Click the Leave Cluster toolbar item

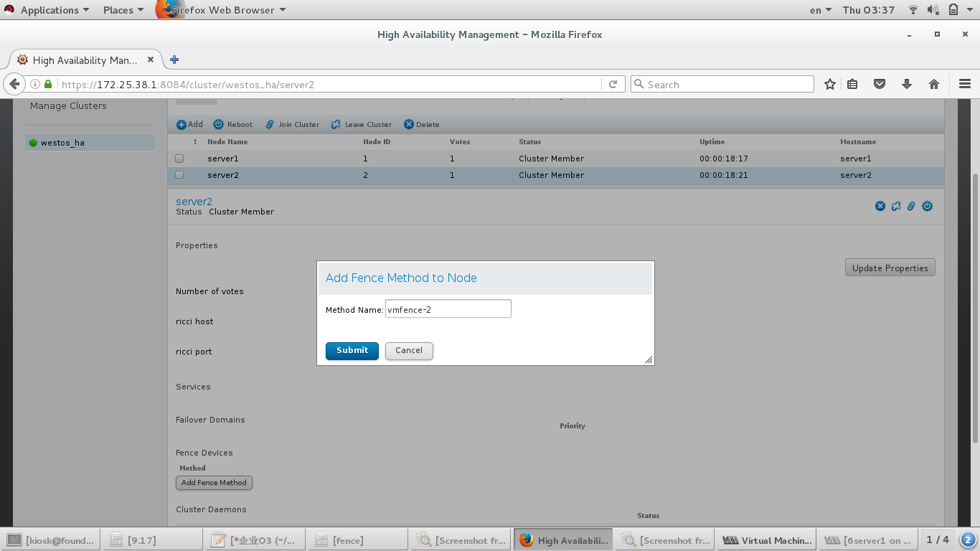362,124
